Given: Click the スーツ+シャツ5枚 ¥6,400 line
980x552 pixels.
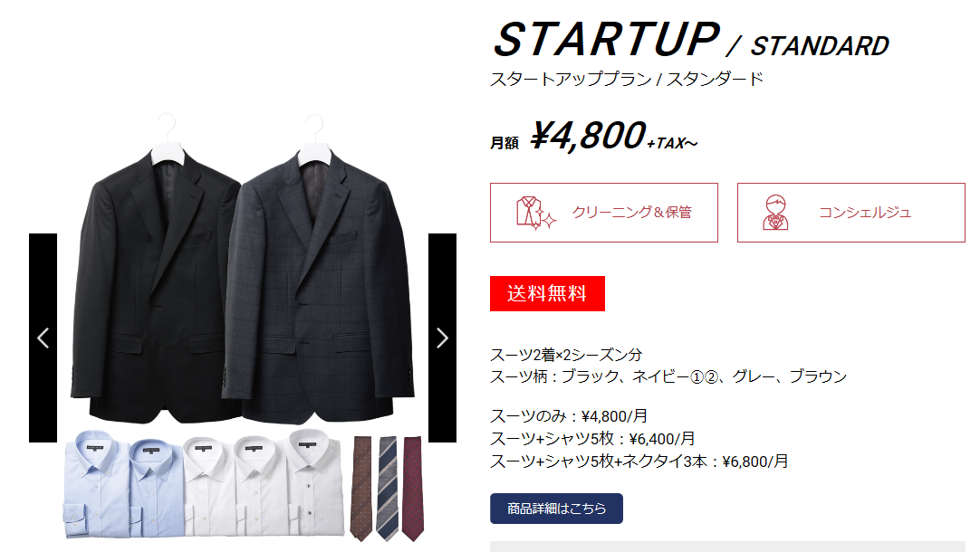Looking at the screenshot, I should click(592, 438).
